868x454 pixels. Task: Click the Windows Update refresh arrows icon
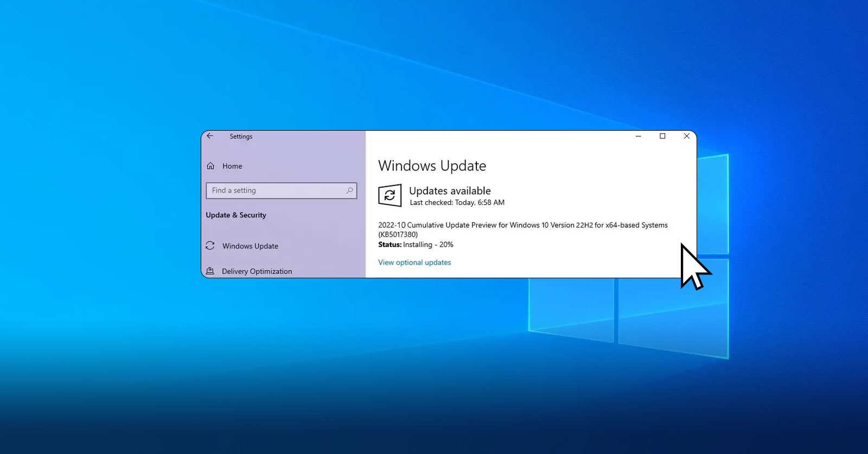point(210,246)
